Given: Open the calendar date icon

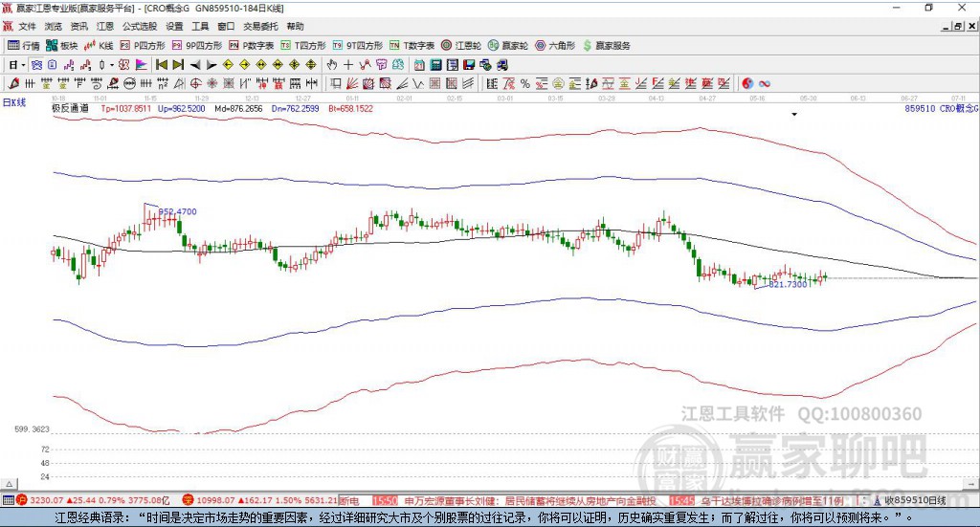Looking at the screenshot, I should point(419,65).
